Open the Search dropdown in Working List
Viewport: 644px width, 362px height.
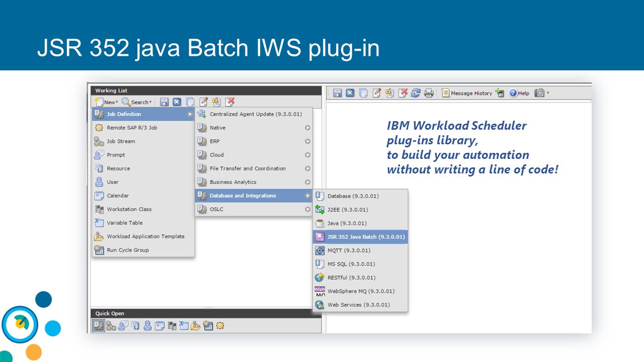137,102
